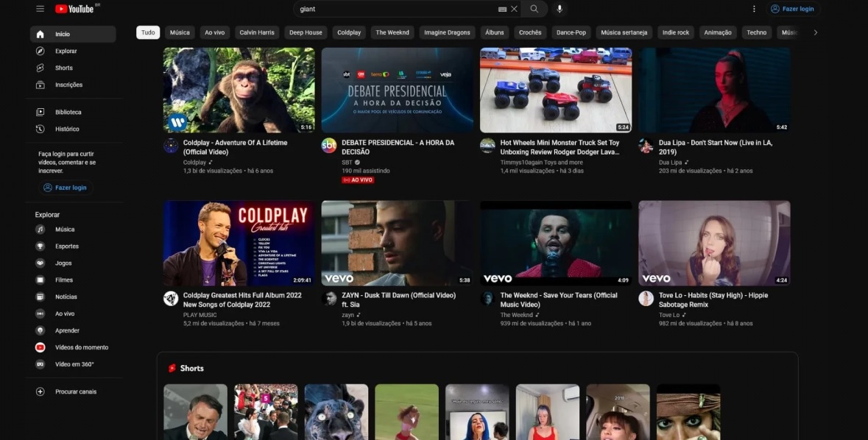Select the Deep House chip
Image resolution: width=868 pixels, height=440 pixels.
point(306,32)
